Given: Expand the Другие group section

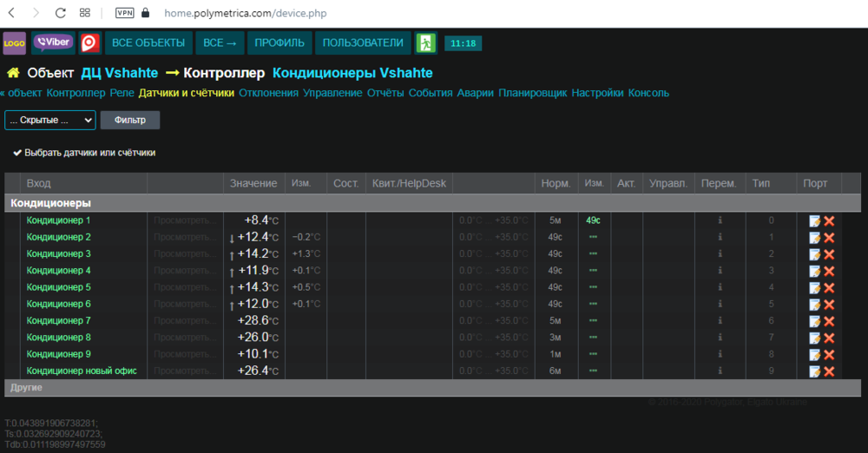Looking at the screenshot, I should 26,388.
